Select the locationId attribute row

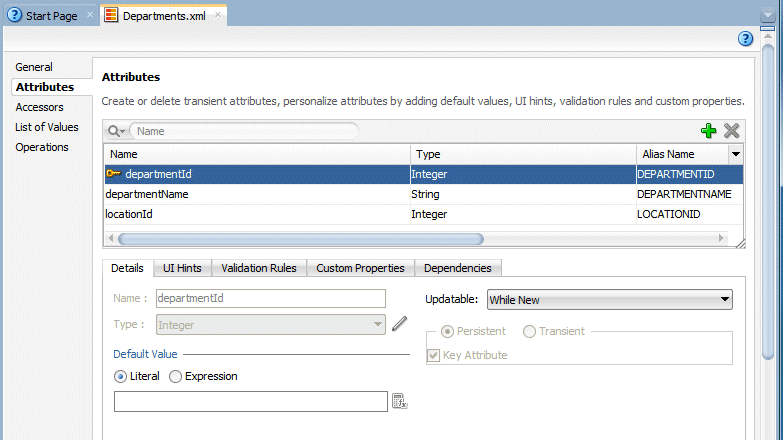[x=423, y=214]
